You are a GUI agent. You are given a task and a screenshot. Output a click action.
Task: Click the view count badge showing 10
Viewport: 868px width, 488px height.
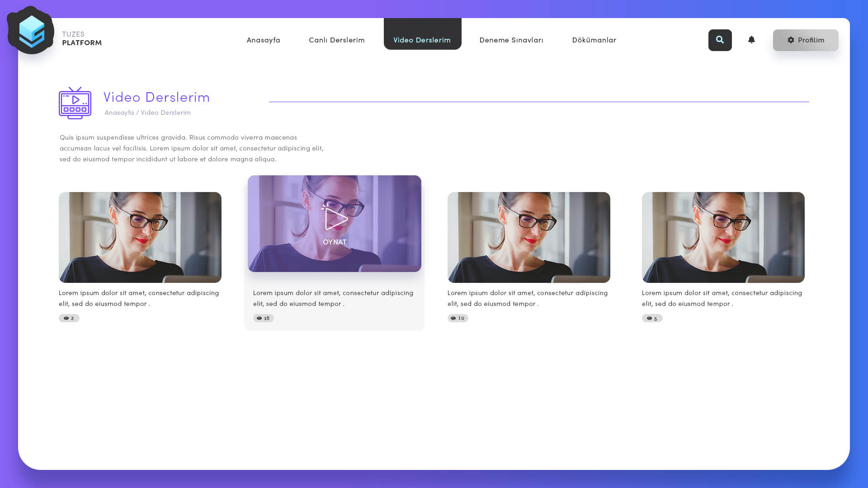pyautogui.click(x=458, y=318)
